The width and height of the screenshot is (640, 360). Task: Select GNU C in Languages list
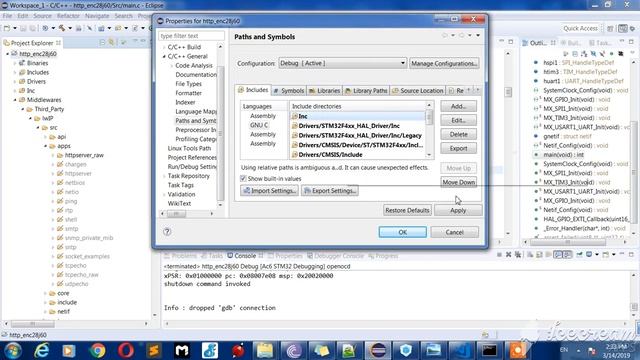(x=259, y=125)
